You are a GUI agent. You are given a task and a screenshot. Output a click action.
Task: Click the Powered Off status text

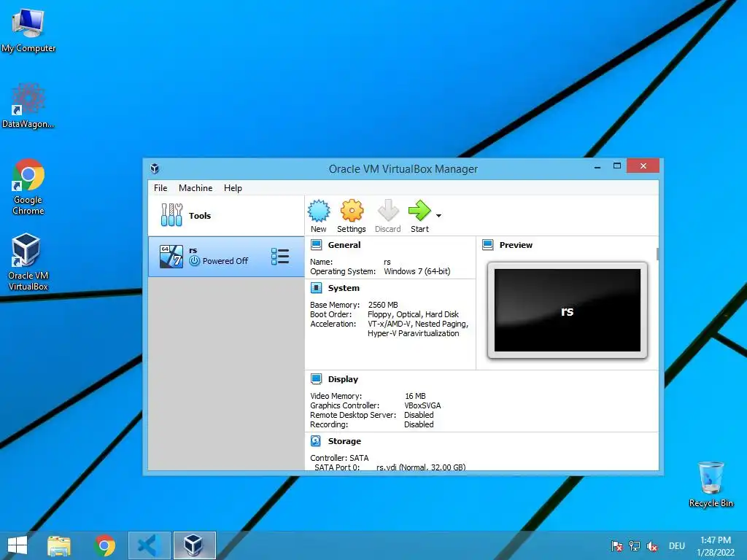225,261
